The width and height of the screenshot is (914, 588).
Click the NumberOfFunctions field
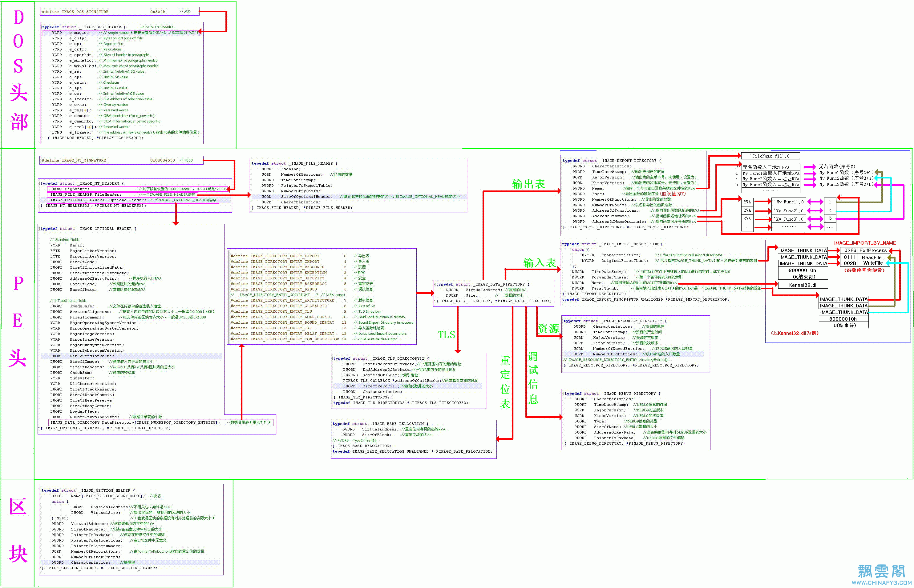[621, 200]
